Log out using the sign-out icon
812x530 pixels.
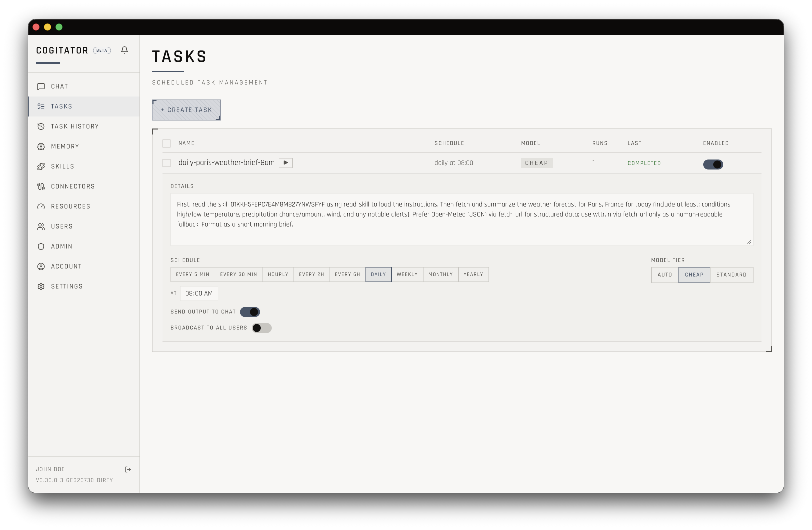[128, 469]
